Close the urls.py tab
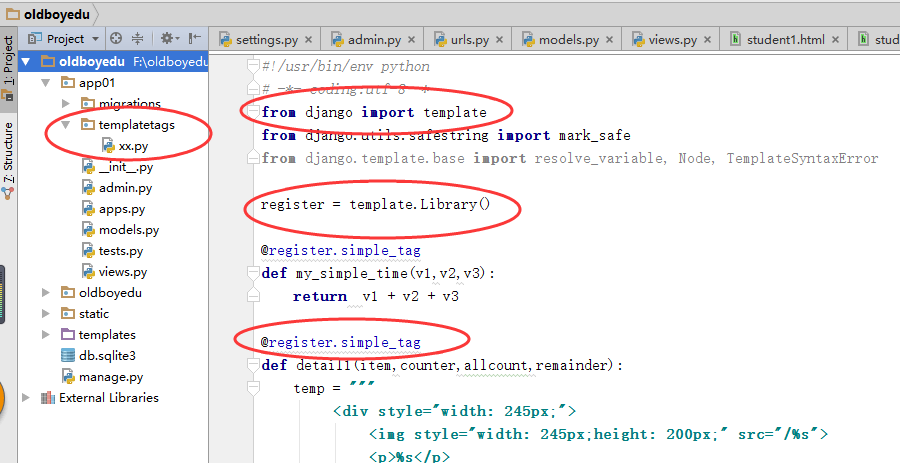 pyautogui.click(x=499, y=40)
